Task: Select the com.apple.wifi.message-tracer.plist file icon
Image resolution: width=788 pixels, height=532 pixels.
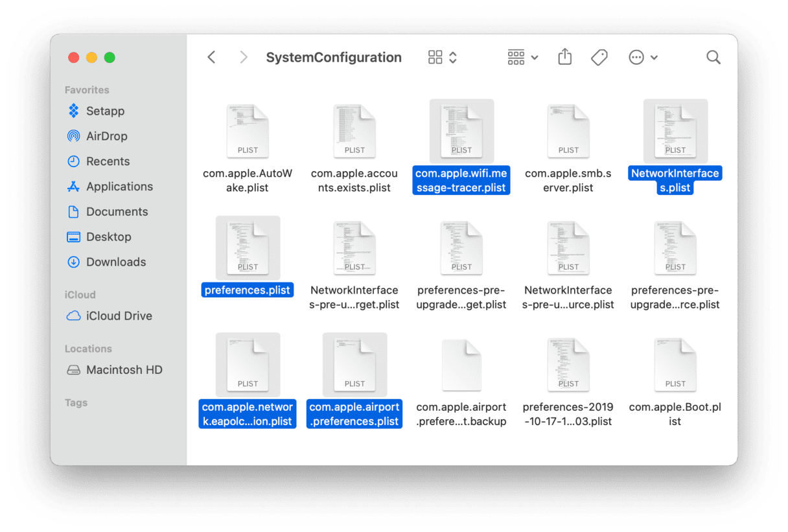Action: point(461,131)
